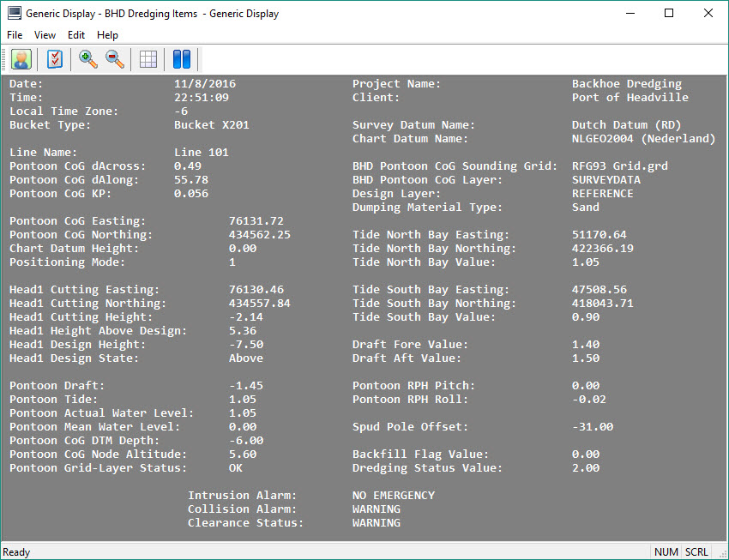729x560 pixels.
Task: Close the Generic Display window
Action: 708,14
